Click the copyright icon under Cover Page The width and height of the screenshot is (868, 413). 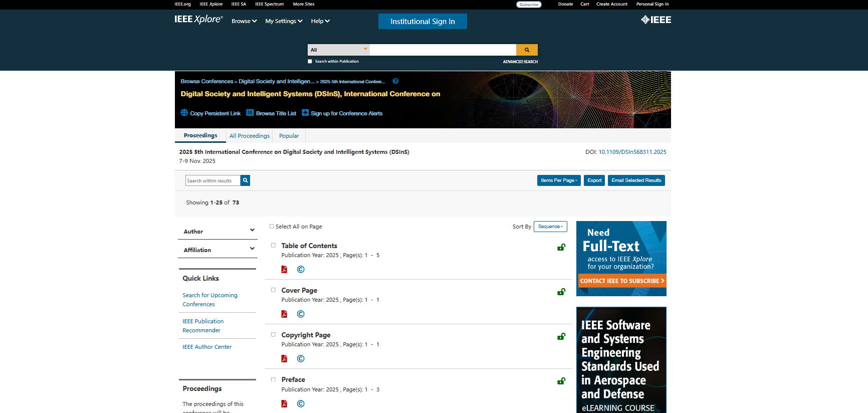coord(301,314)
